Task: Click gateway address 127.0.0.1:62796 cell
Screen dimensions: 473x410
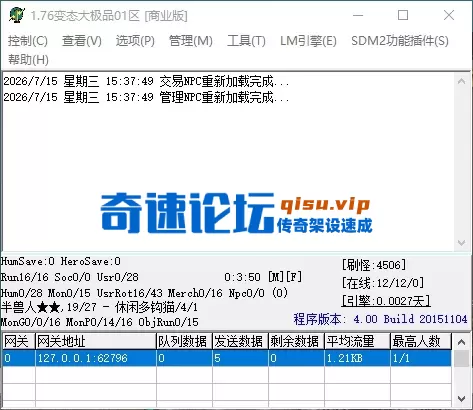Action: pos(96,358)
